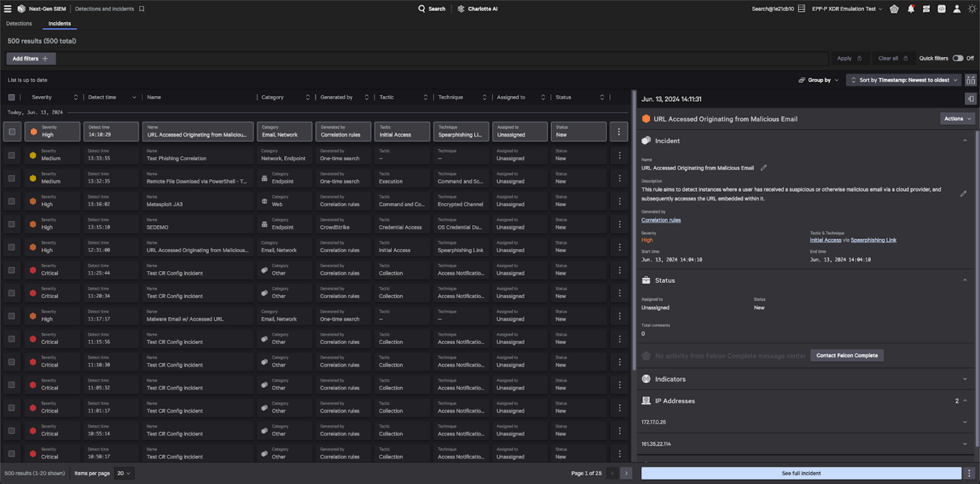980x484 pixels.
Task: Click the Apply filters button
Action: click(850, 58)
